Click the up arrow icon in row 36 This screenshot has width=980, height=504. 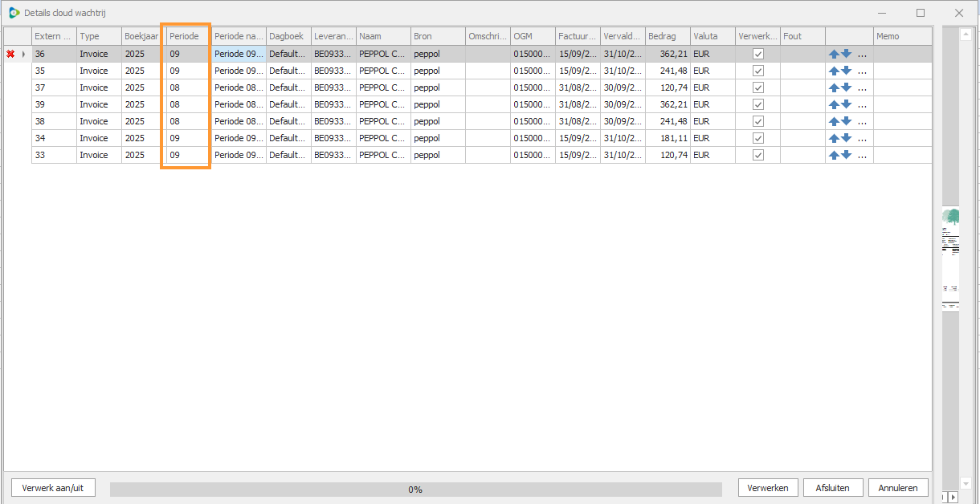(834, 54)
